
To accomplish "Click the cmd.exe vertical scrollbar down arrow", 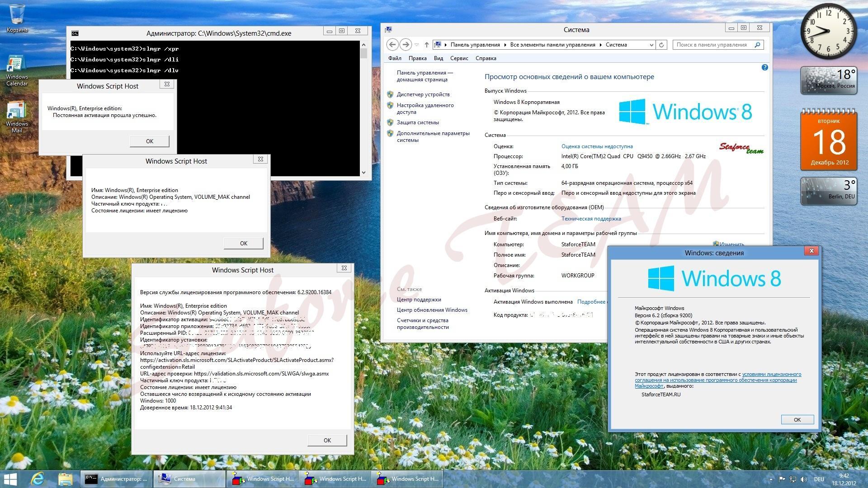I will [363, 172].
